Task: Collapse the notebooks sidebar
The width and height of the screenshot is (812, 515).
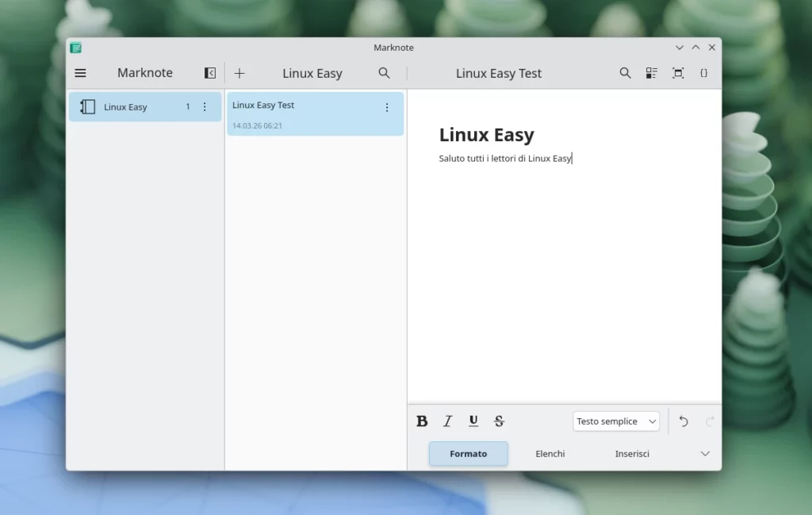Action: coord(210,73)
